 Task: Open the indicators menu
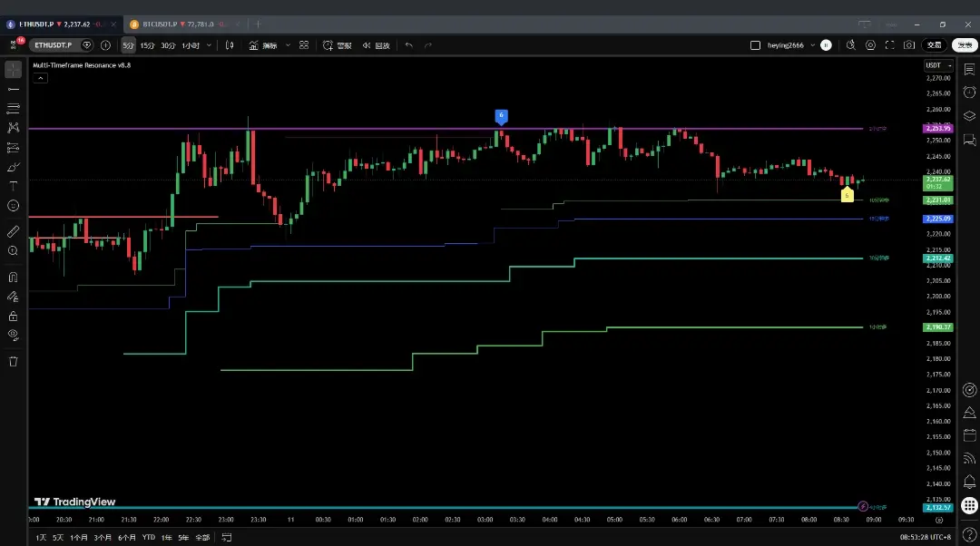coord(263,45)
